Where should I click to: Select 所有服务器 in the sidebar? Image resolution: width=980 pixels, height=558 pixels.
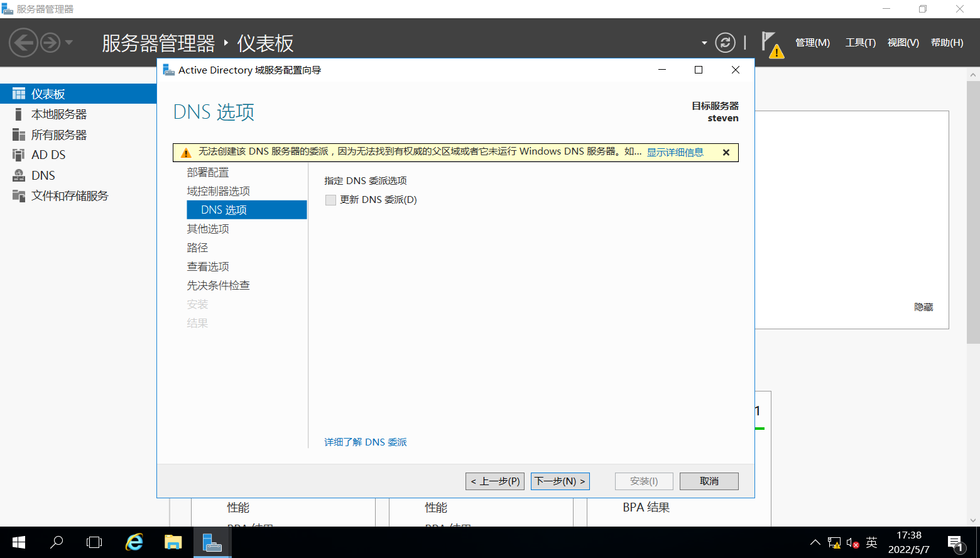point(78,134)
